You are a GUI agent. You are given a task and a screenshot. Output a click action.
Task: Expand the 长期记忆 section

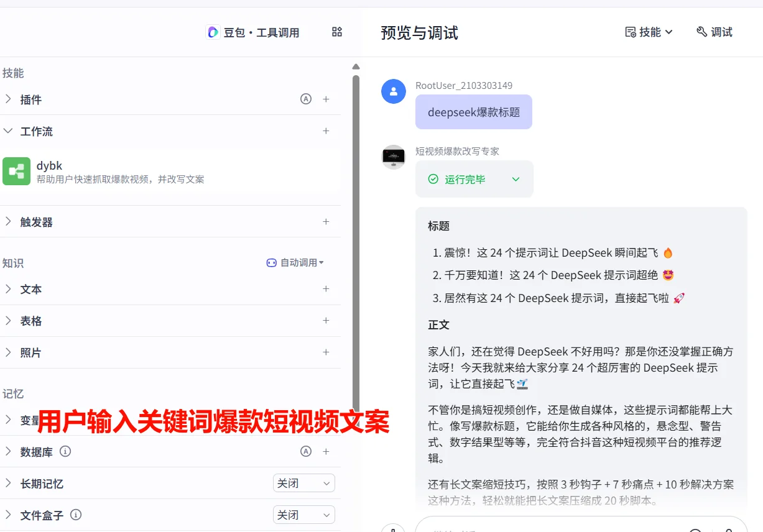pyautogui.click(x=8, y=484)
